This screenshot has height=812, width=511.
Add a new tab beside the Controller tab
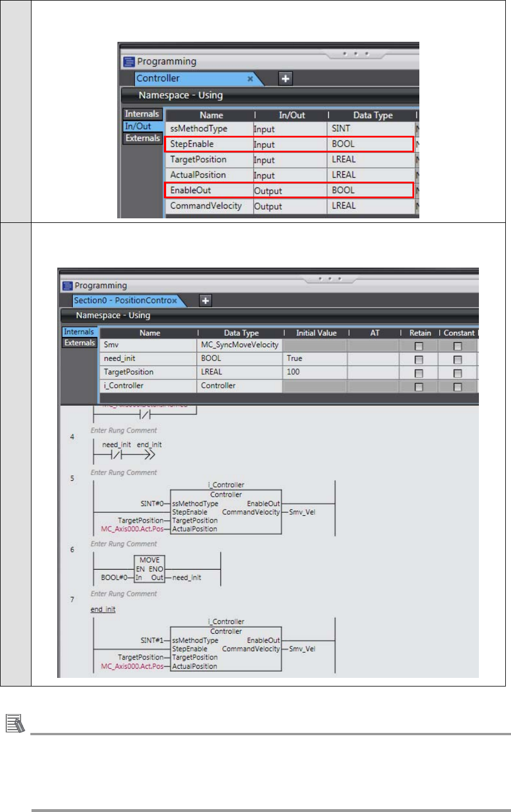click(286, 79)
